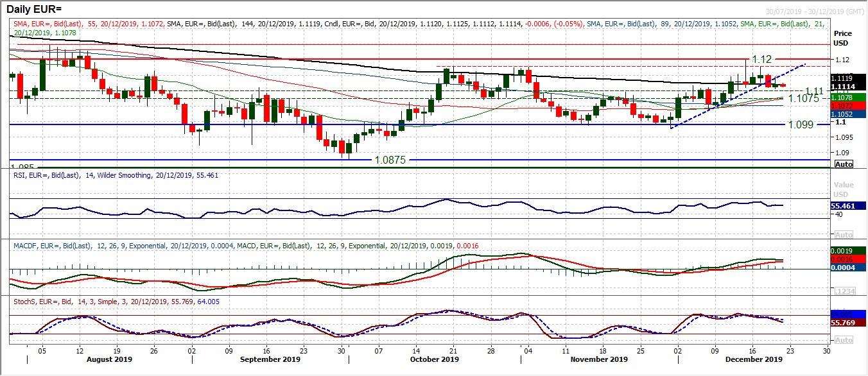This screenshot has width=868, height=376.
Task: Toggle Auto scaling on the price axis
Action: 844,164
